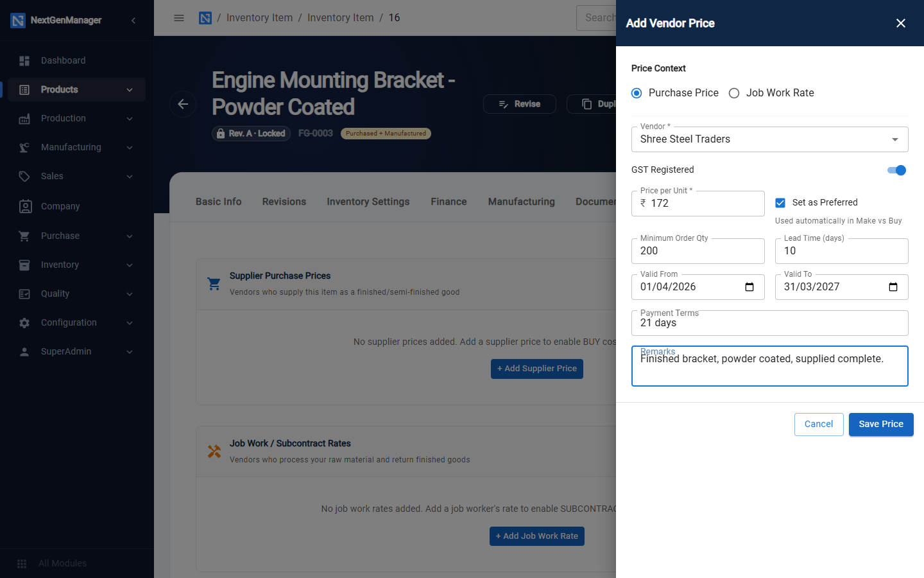This screenshot has height=578, width=924.
Task: Collapse sidebar using the left chevron
Action: tap(133, 21)
